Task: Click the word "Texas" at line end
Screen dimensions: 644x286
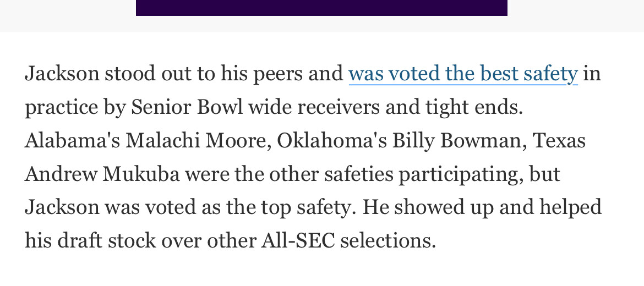Action: coord(559,141)
